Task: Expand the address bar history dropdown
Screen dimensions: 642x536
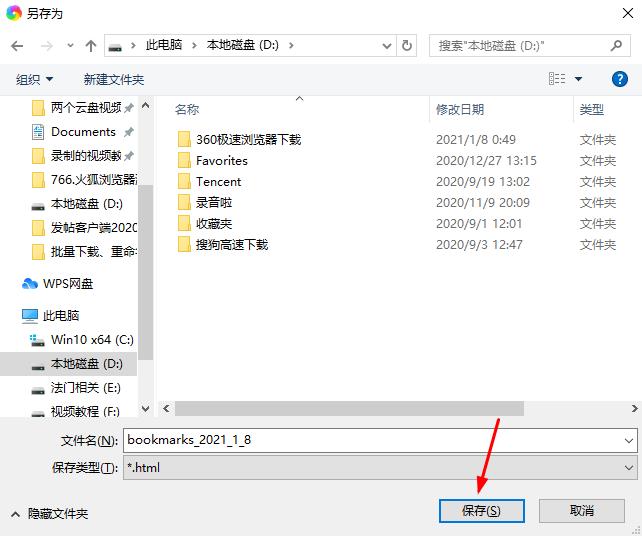Action: (387, 45)
